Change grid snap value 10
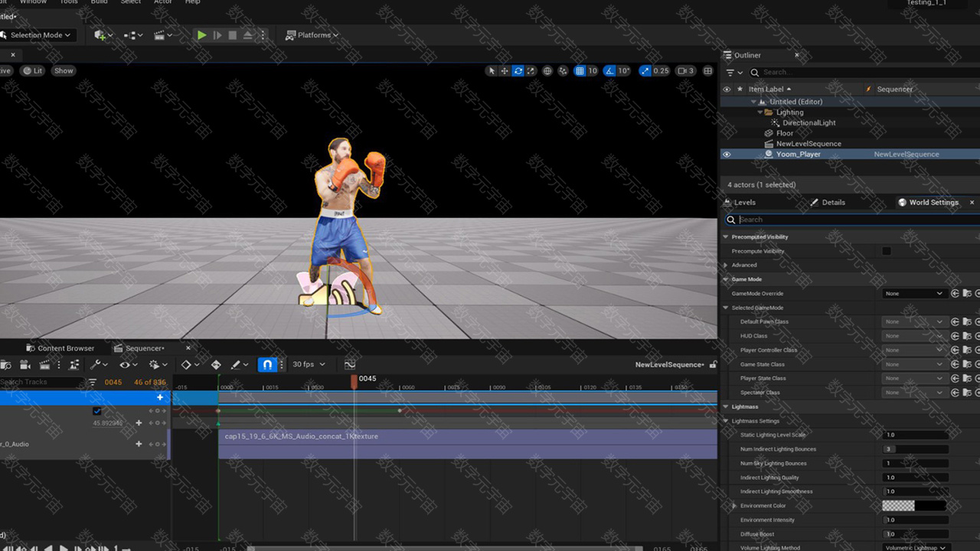The width and height of the screenshot is (980, 551). coord(593,70)
